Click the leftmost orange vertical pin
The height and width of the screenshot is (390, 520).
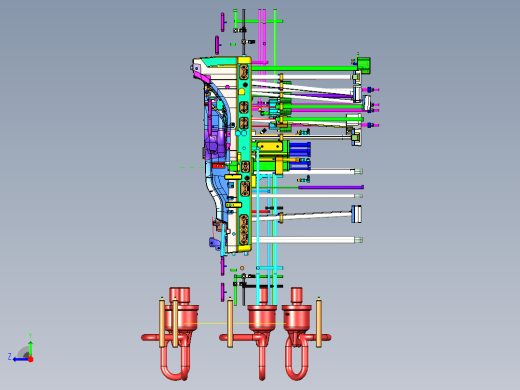162,322
